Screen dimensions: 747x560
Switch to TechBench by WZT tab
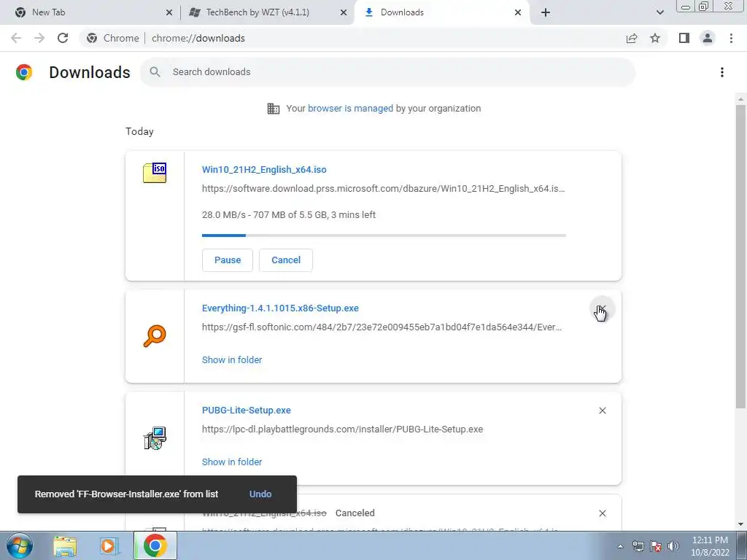tap(267, 12)
